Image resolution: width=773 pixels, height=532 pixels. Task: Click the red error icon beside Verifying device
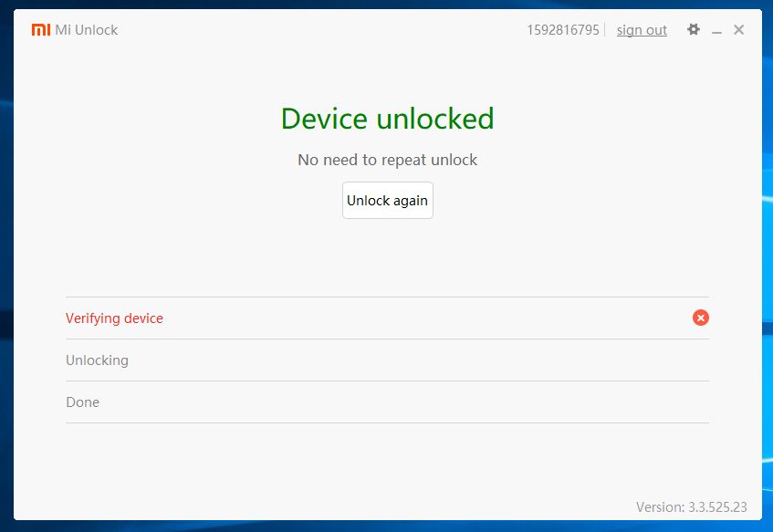(700, 318)
